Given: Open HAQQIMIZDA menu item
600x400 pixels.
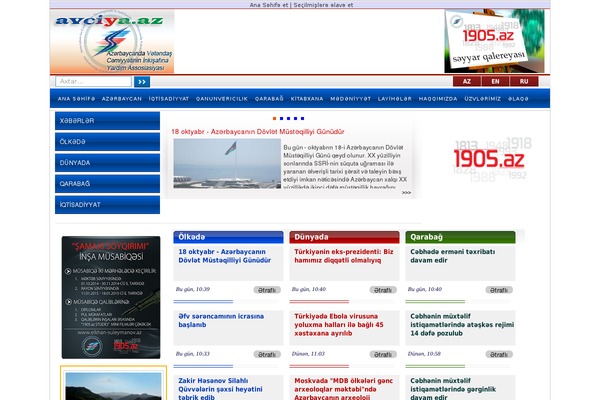Looking at the screenshot, I should pyautogui.click(x=438, y=99).
